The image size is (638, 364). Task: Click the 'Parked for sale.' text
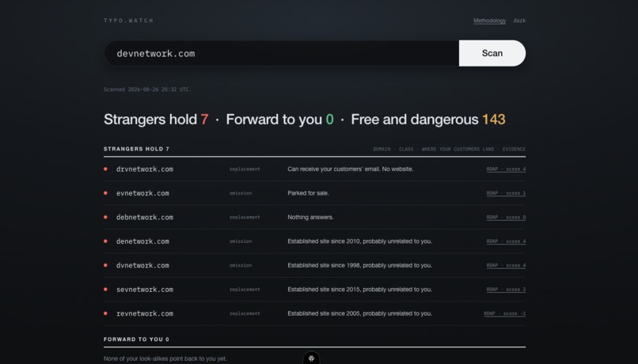(x=308, y=193)
